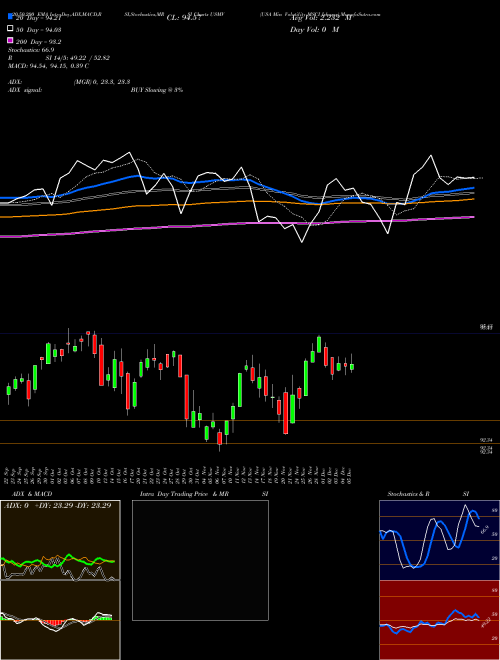Click the 'Avg Vol: 2.232 M' readout
This screenshot has height=660, width=500.
321,18
